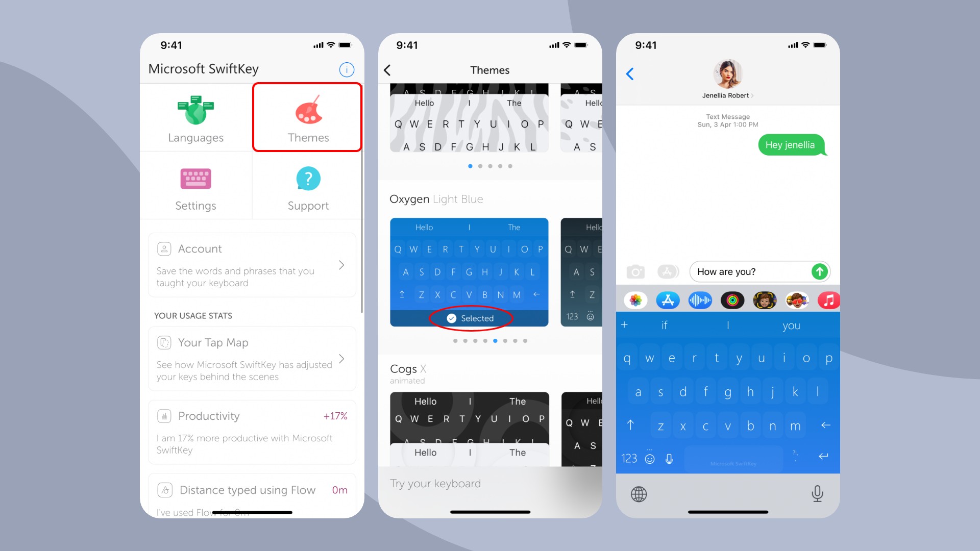Tap the microphone key on SwiftKey keyboard
The height and width of the screenshot is (551, 980).
[x=669, y=458]
